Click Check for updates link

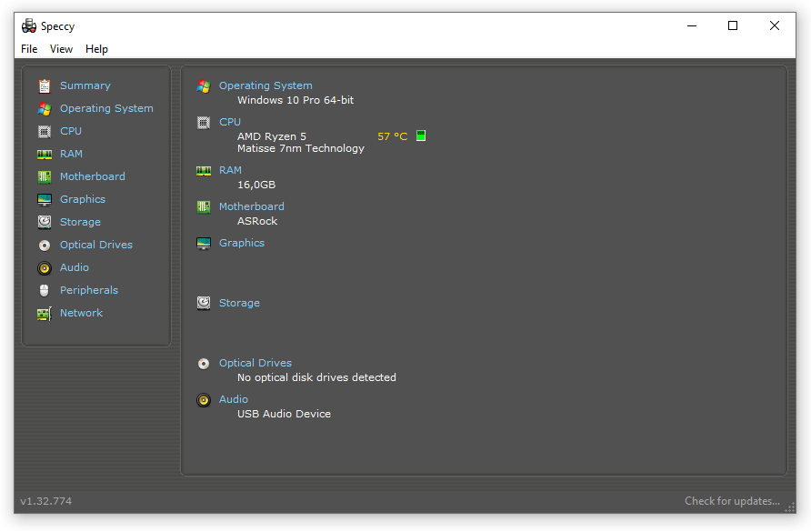pos(733,501)
